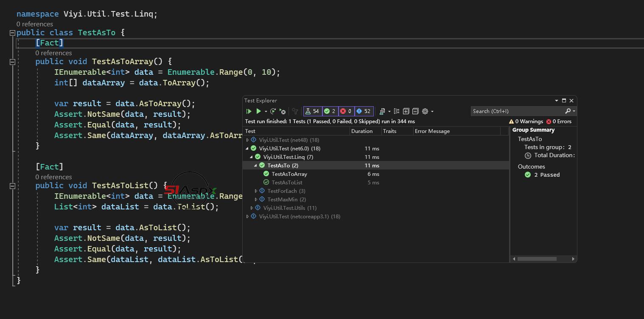Click the Total Duration clock icon
This screenshot has width=644, height=319.
click(528, 155)
